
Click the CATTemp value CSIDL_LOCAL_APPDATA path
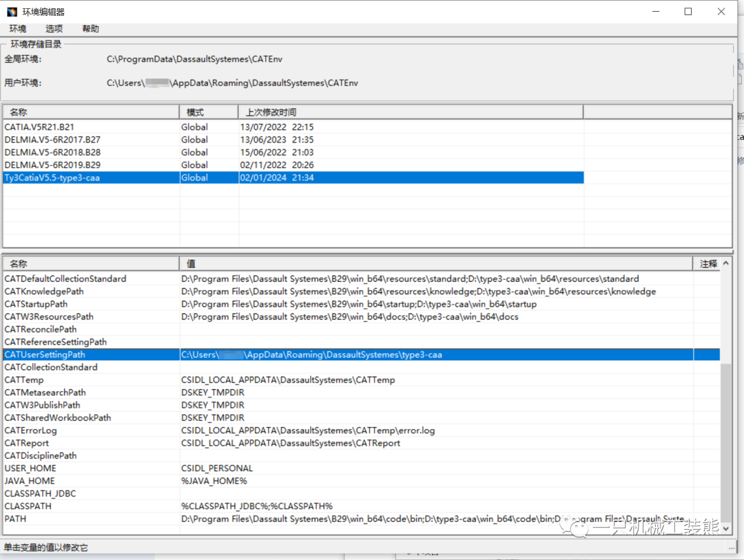pyautogui.click(x=288, y=380)
